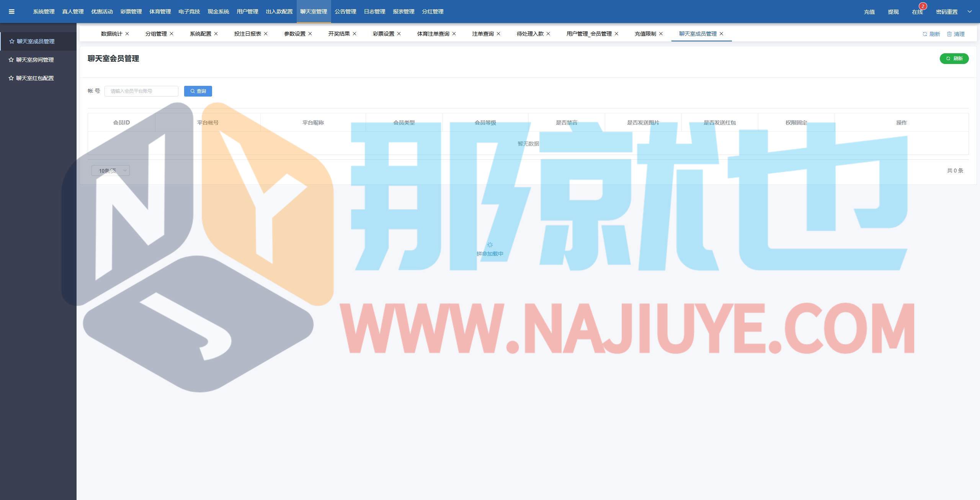Image resolution: width=980 pixels, height=500 pixels.
Task: Click the blue 查询 search button
Action: pyautogui.click(x=198, y=91)
